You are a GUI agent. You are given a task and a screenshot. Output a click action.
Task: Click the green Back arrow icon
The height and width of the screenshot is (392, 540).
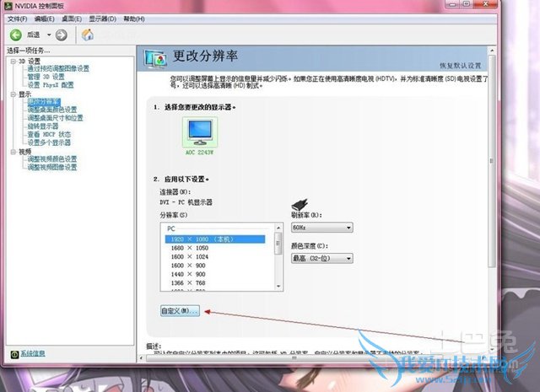click(15, 35)
